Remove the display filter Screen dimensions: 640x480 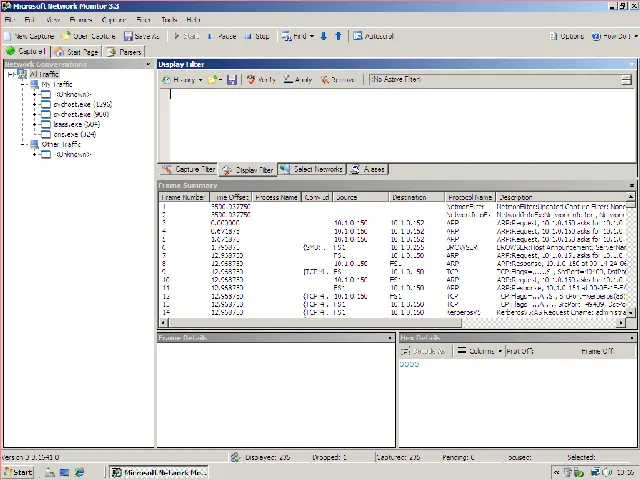337,80
